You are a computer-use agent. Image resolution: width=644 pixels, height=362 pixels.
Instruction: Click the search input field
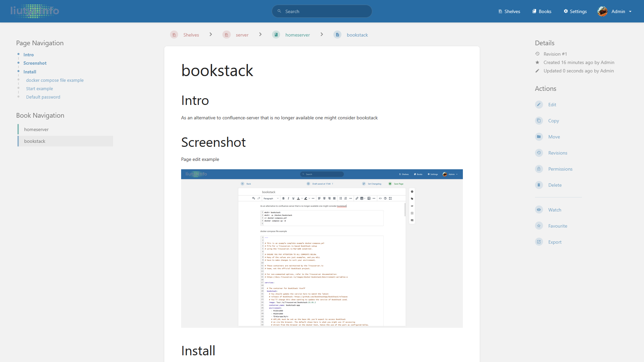point(322,11)
